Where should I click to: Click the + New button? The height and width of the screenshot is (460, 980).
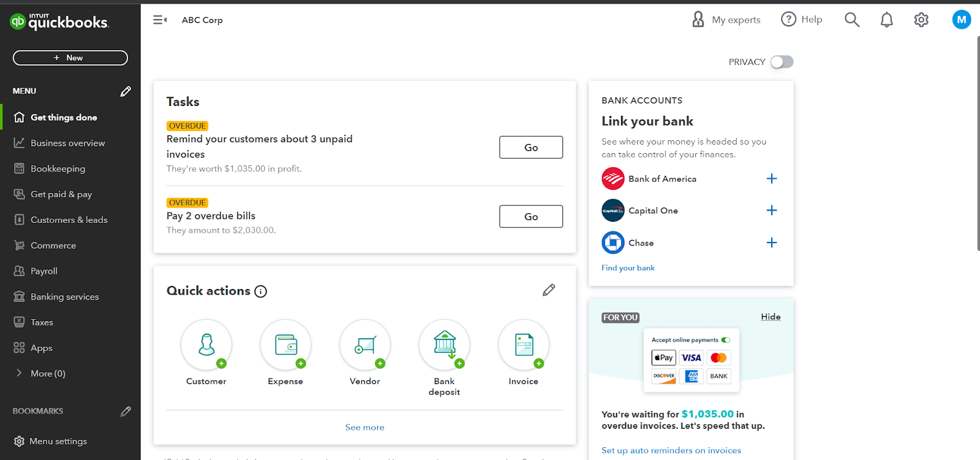(70, 58)
